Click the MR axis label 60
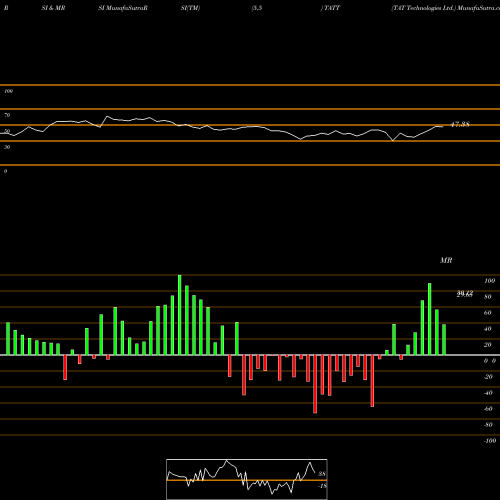 pyautogui.click(x=488, y=313)
